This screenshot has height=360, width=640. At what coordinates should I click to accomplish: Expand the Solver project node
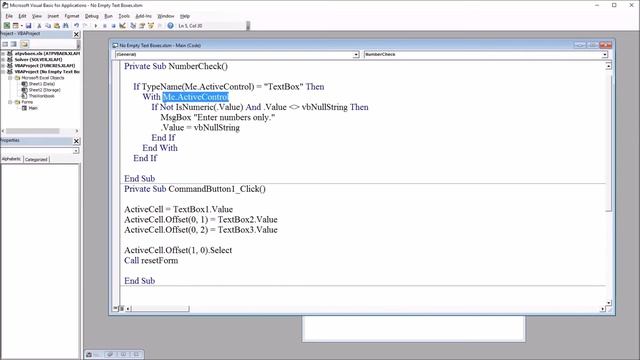click(x=3, y=60)
